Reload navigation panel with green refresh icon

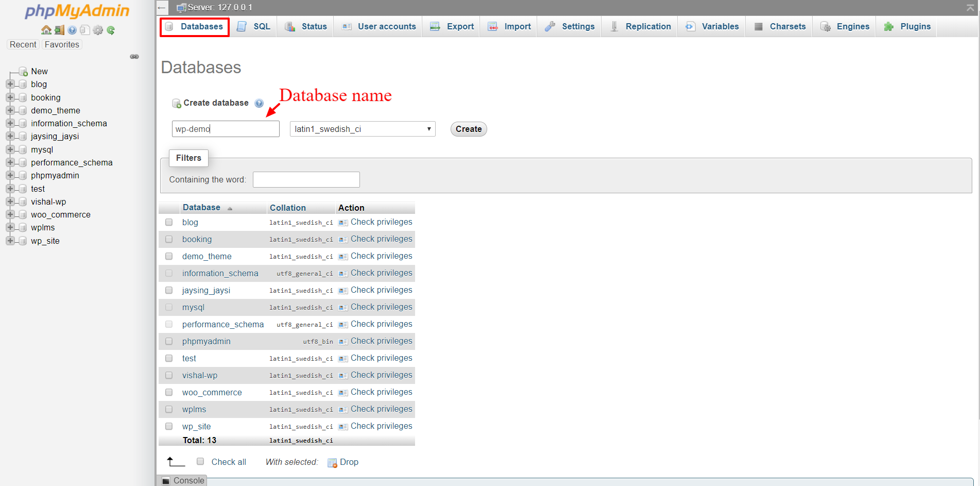(111, 30)
